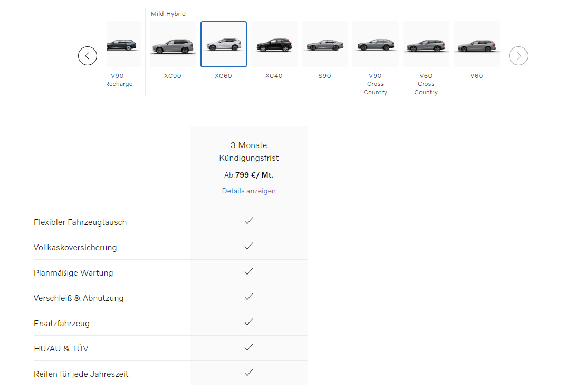Select the plain V60 car thumbnail
Image resolution: width=584 pixels, height=392 pixels.
point(477,44)
